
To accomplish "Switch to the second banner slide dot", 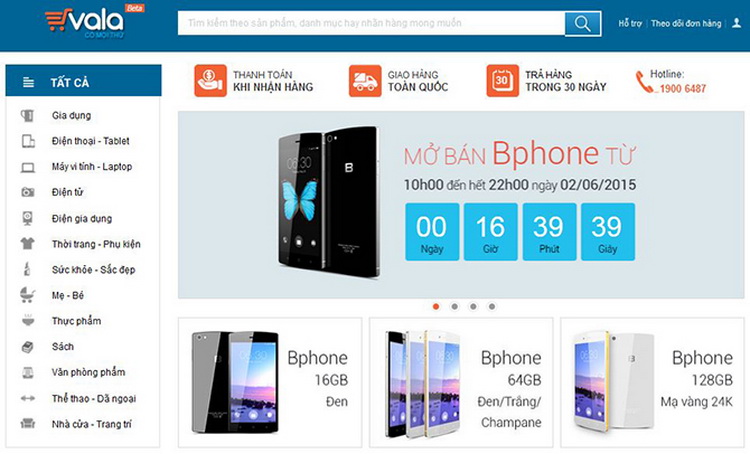I will (454, 307).
